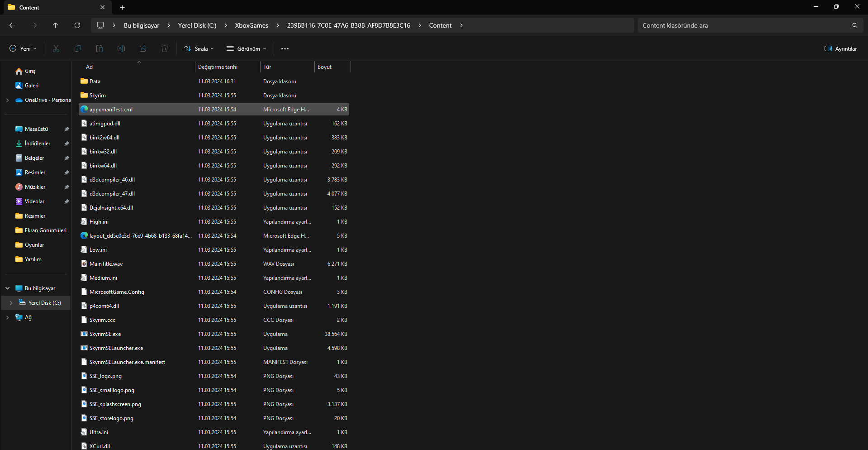Click the Copy icon in toolbar
Viewport: 868px width, 450px height.
click(78, 48)
